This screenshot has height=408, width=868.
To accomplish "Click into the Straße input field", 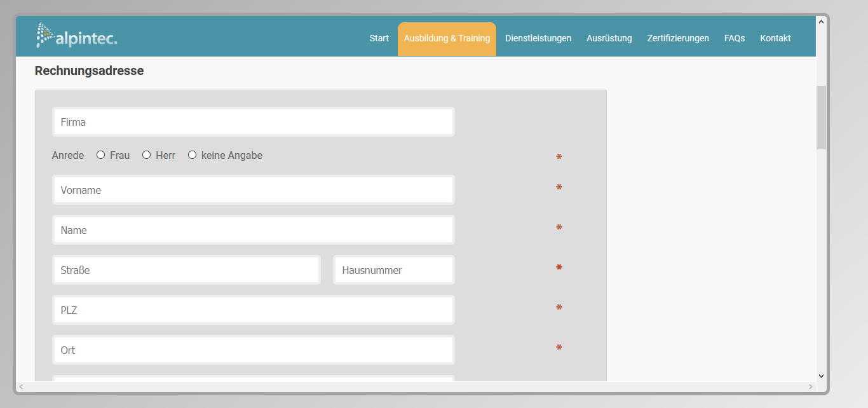I will pyautogui.click(x=186, y=270).
